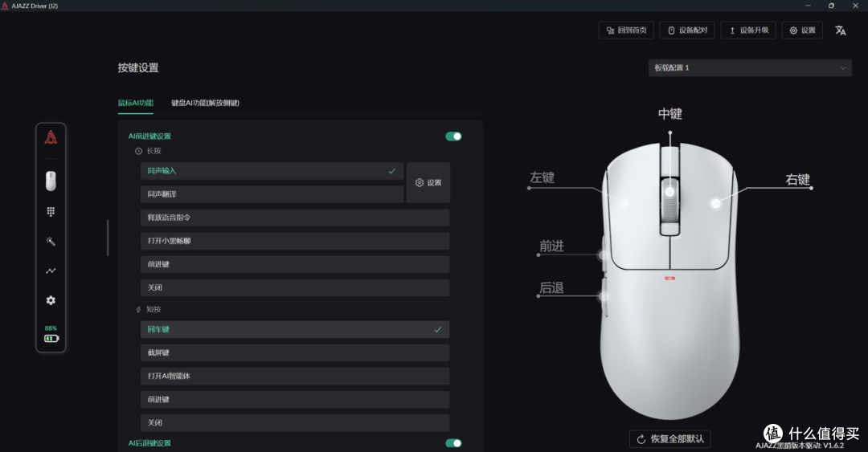This screenshot has height=452, width=868.
Task: Open the top-right 设置 settings button
Action: click(x=802, y=31)
